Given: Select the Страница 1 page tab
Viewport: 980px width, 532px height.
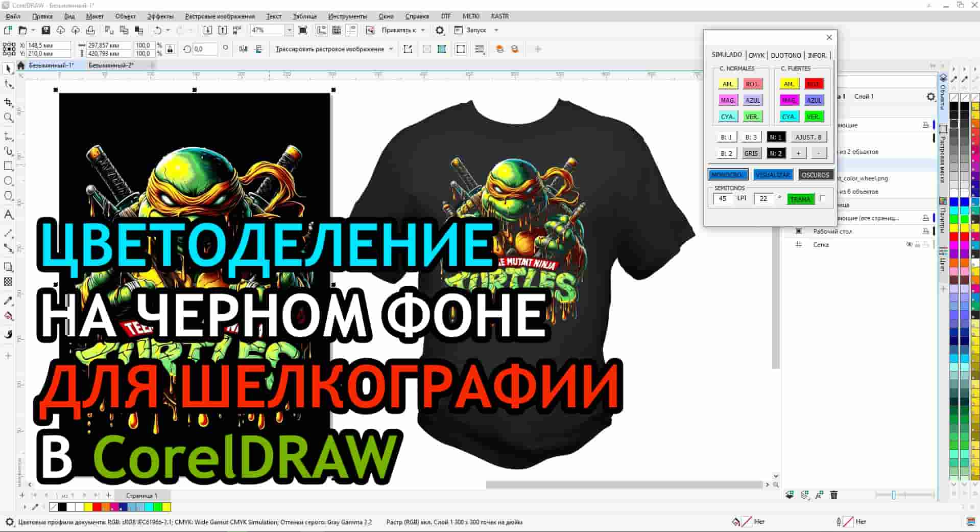Looking at the screenshot, I should pyautogui.click(x=141, y=495).
